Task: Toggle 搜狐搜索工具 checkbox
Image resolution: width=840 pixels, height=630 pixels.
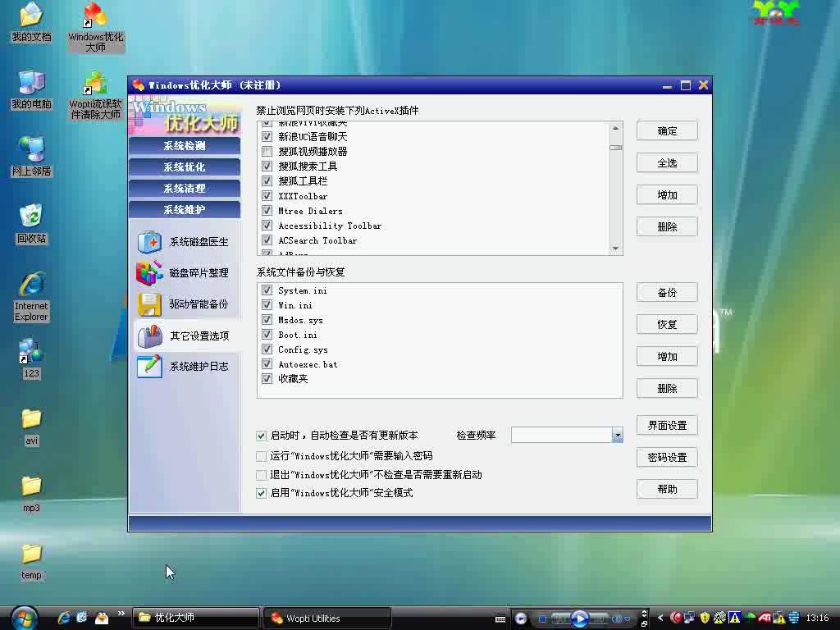Action: tap(267, 166)
